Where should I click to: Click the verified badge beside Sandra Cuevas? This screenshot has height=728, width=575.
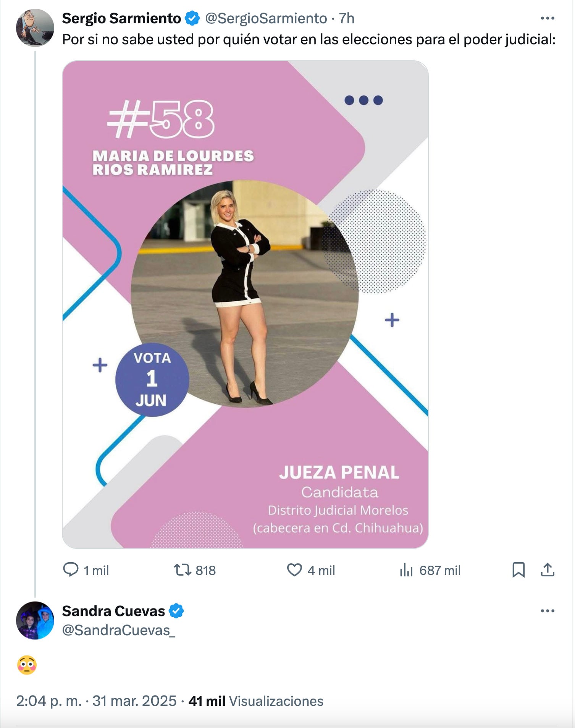pyautogui.click(x=176, y=611)
